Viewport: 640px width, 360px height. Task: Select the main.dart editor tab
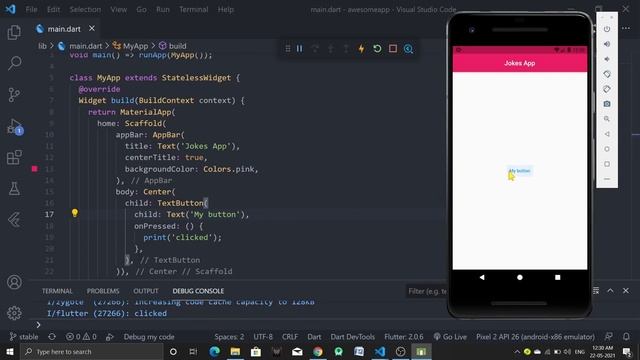(x=64, y=29)
